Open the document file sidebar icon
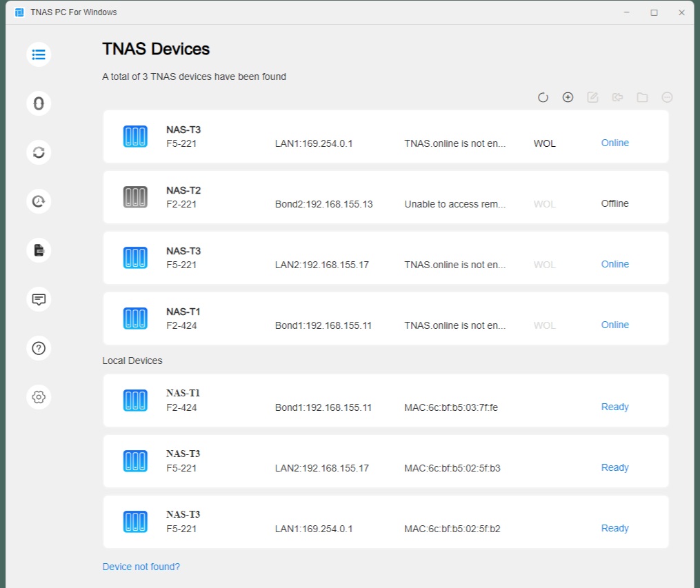Viewport: 700px width, 588px height. tap(39, 250)
